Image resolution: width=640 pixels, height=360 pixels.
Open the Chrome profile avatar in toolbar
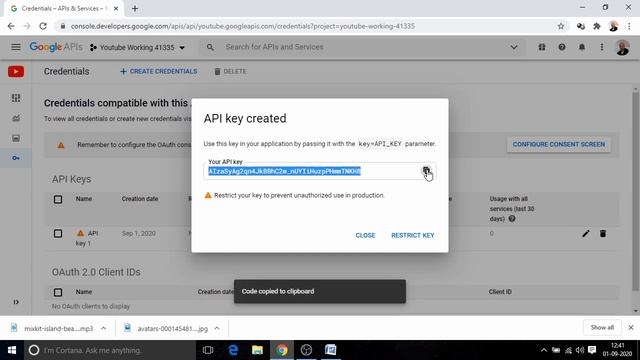613,26
